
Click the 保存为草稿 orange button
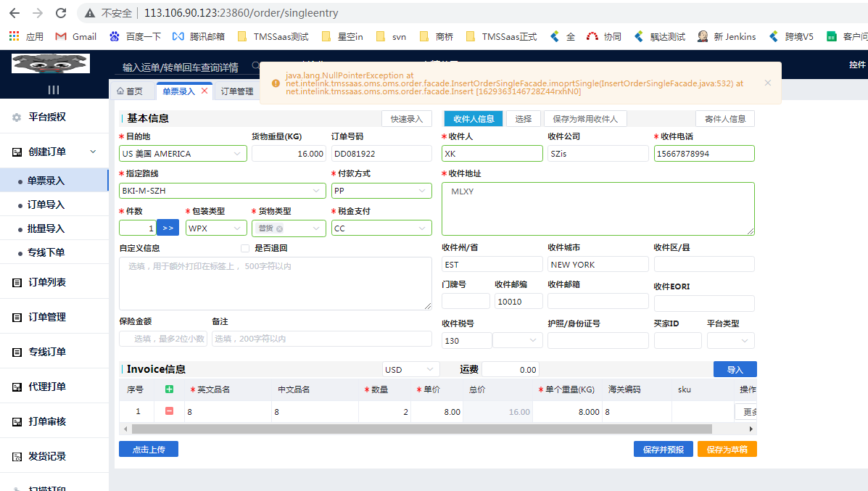coord(727,450)
